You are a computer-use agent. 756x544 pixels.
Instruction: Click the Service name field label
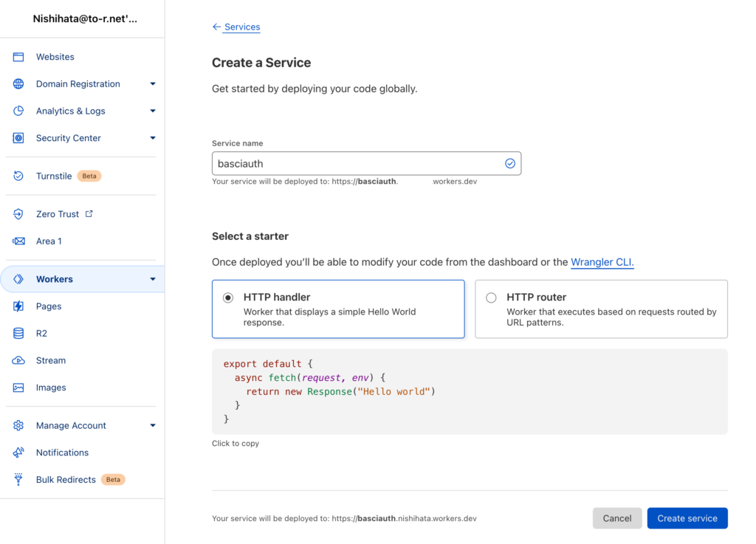click(238, 143)
